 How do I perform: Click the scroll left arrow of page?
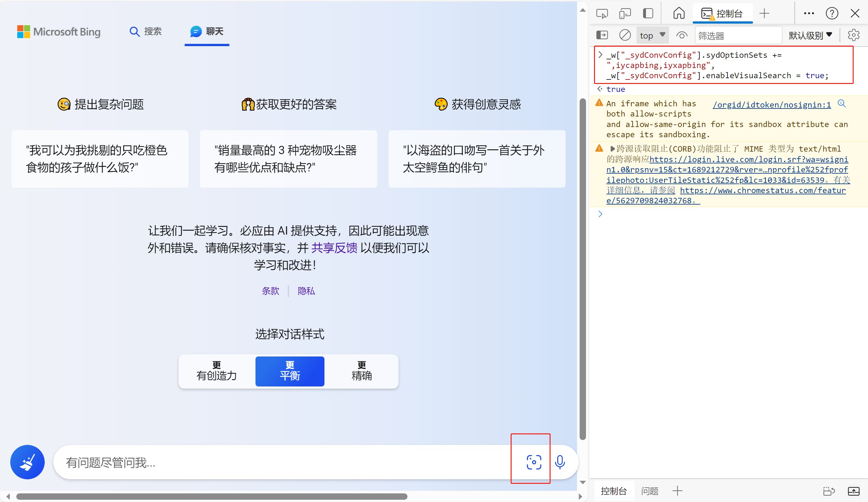(8, 497)
